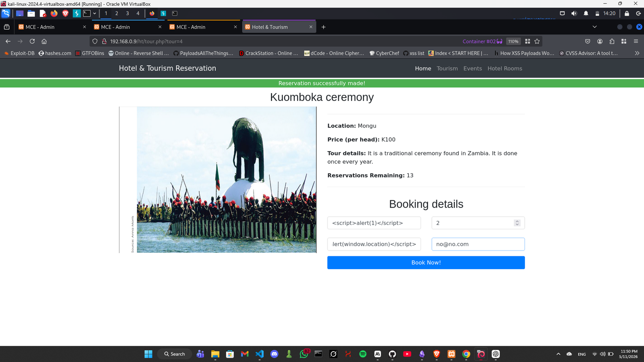This screenshot has width=644, height=362.
Task: Open Discord from the Windows taskbar
Action: pyautogui.click(x=275, y=354)
